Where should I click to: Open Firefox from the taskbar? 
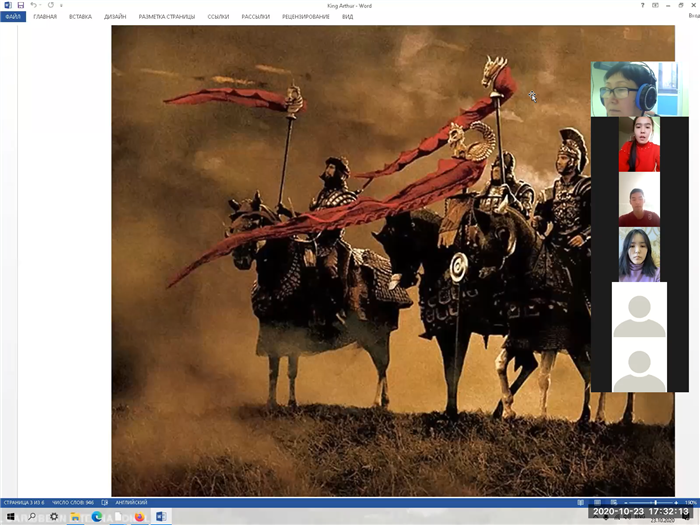pyautogui.click(x=139, y=517)
